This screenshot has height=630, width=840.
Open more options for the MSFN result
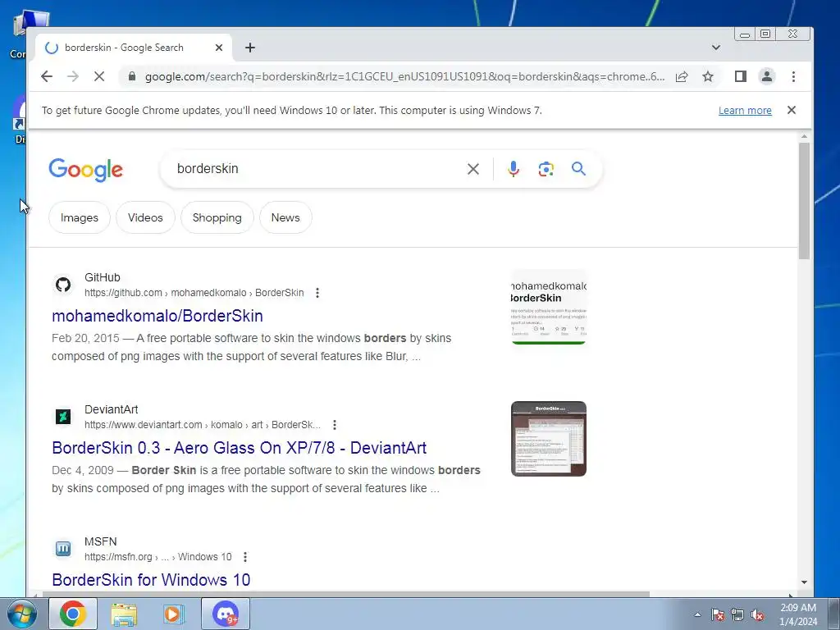pos(244,557)
